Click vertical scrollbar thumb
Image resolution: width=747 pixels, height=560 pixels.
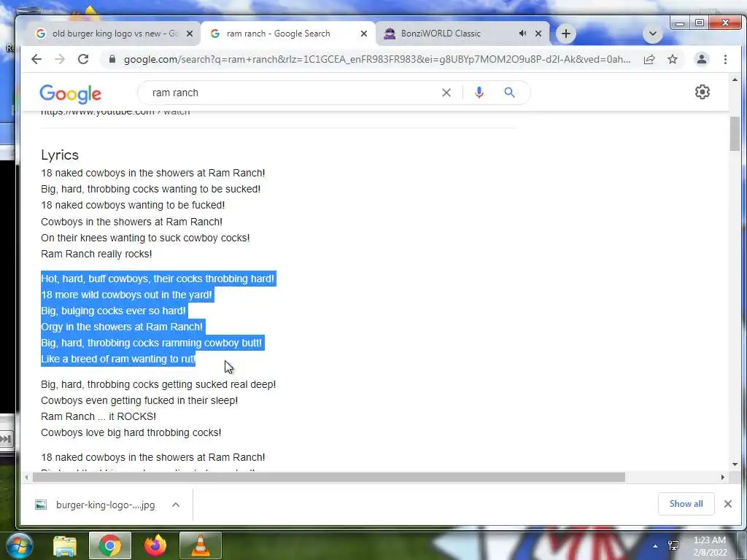tap(735, 133)
